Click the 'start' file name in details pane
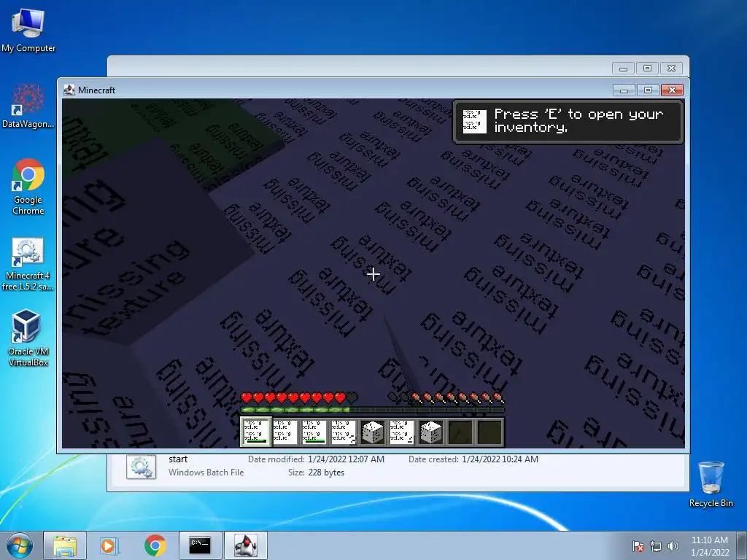The width and height of the screenshot is (747, 560). tap(178, 459)
